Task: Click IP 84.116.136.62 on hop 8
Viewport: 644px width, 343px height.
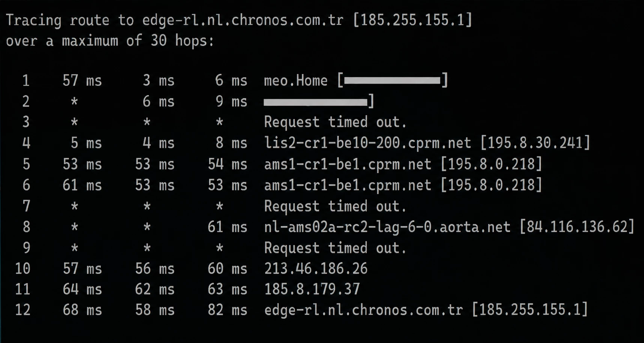Action: [x=577, y=227]
